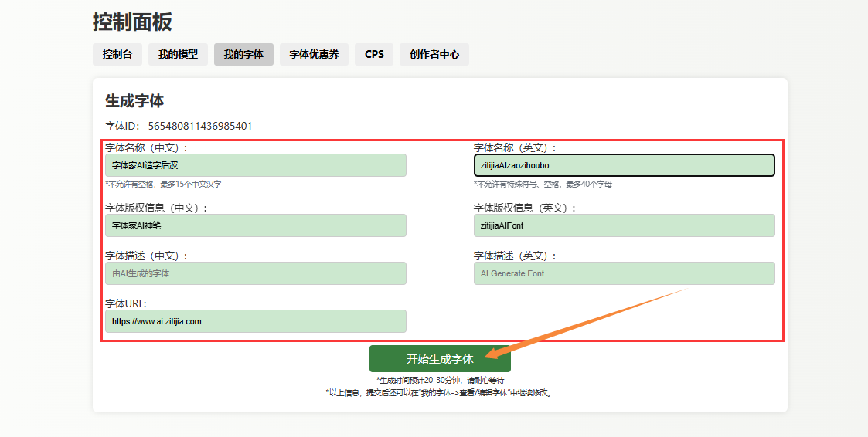
Task: Click the English copyright field containing zitijiaAIFont
Action: (624, 225)
